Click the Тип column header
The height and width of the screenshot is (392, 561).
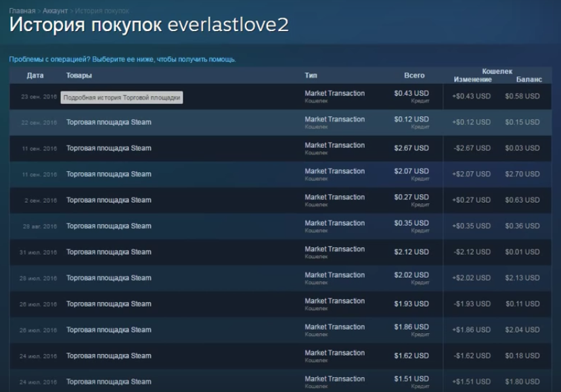(x=311, y=76)
